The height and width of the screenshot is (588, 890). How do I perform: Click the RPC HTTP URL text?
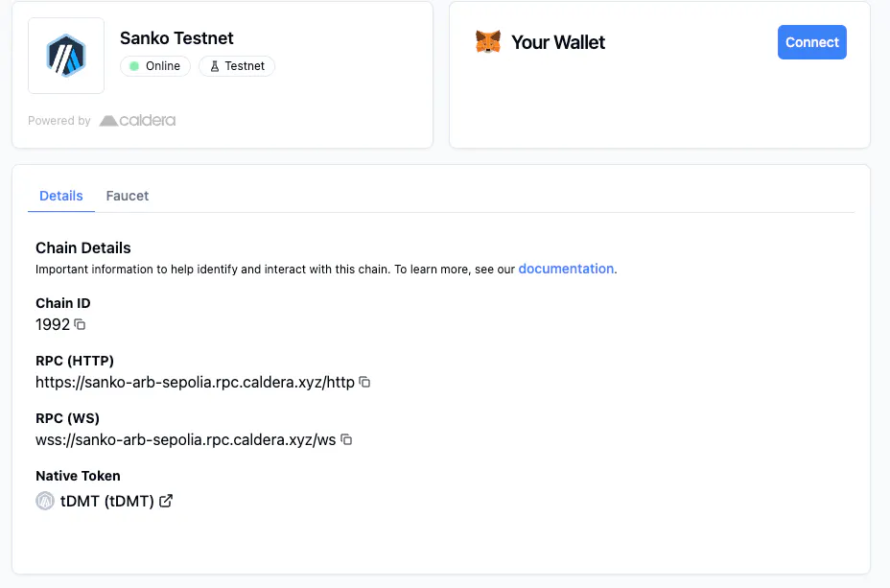(x=196, y=383)
